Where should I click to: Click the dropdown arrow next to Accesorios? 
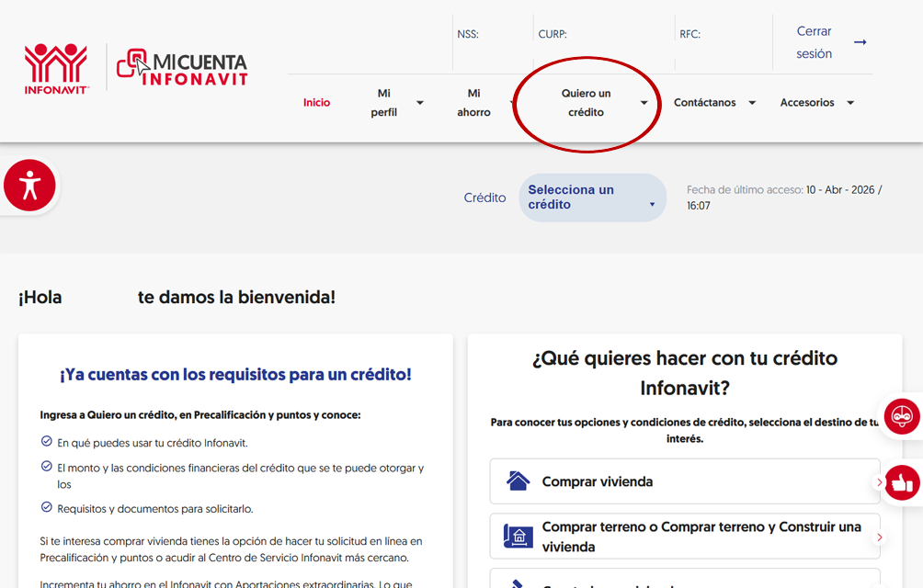click(850, 103)
